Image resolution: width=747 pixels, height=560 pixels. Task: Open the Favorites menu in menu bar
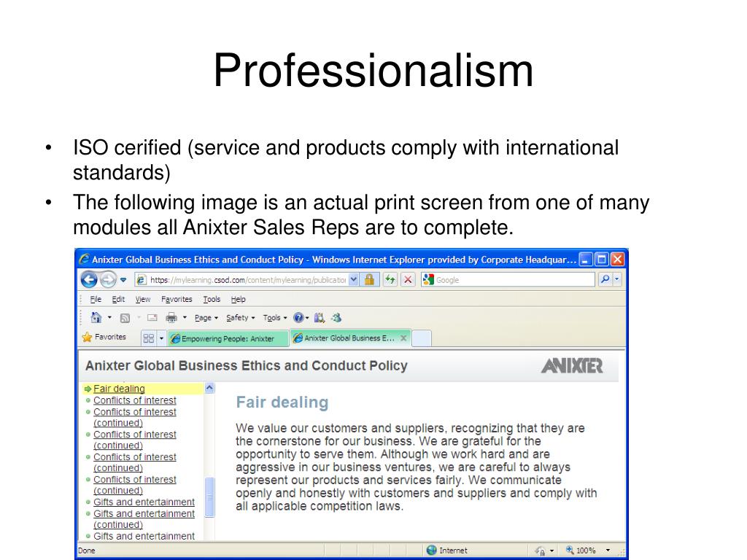(177, 299)
